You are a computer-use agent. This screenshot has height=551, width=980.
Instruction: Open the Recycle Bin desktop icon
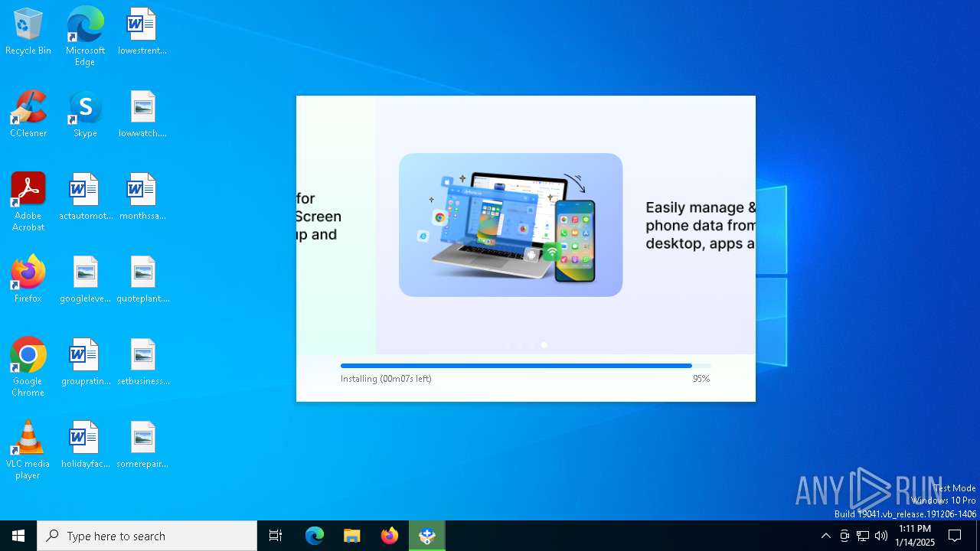28,31
